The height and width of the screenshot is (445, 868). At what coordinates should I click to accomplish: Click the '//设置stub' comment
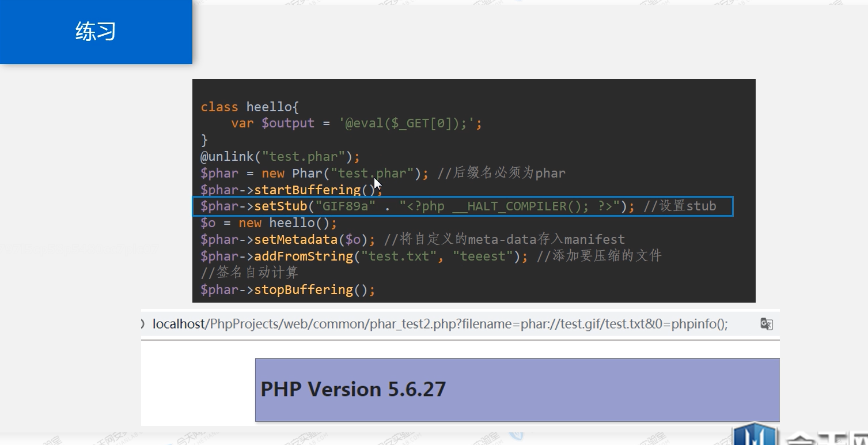[x=680, y=206]
